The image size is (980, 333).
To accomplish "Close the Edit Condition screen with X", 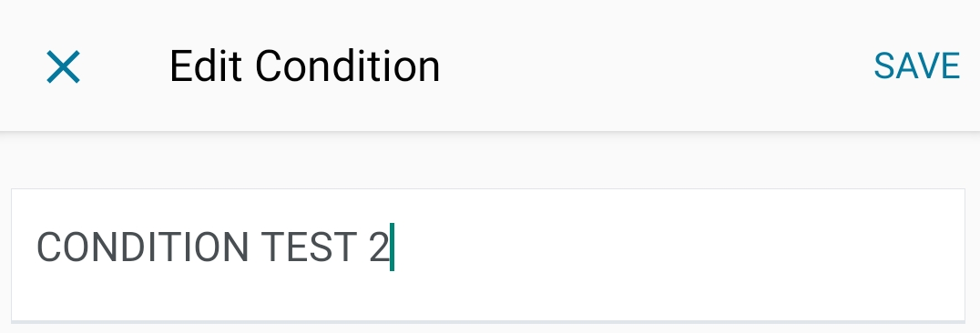I will 63,66.
